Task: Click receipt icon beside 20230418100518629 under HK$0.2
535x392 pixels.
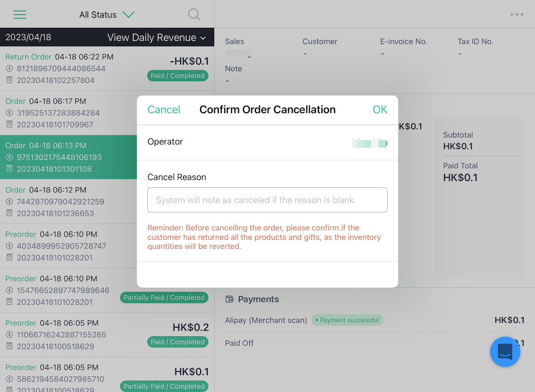Action: tap(10, 346)
